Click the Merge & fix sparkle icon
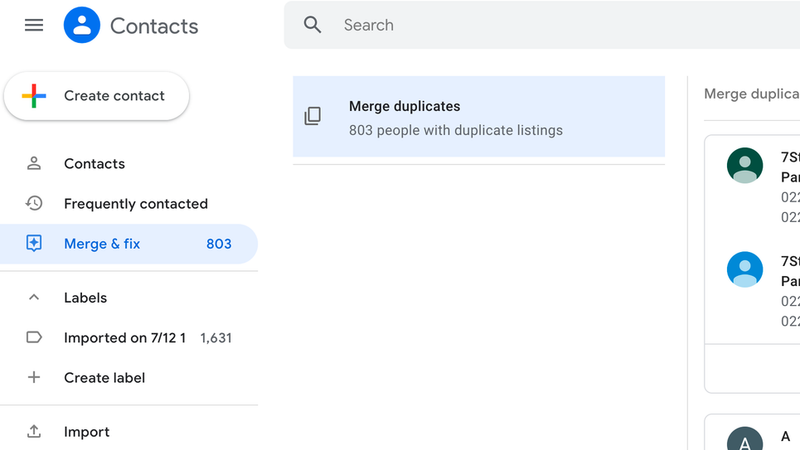This screenshot has width=800, height=450. [34, 244]
